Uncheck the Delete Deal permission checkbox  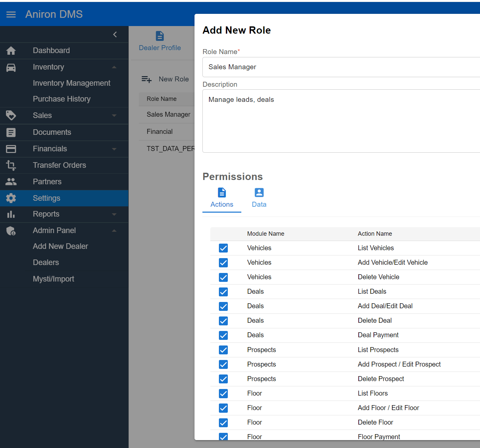tap(223, 321)
